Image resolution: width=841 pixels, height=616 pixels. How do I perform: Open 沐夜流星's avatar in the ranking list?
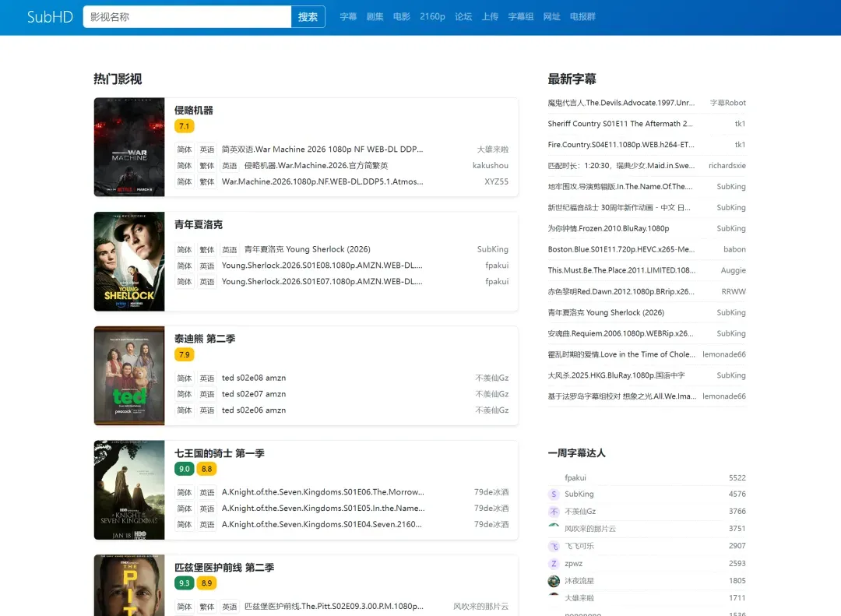point(554,581)
